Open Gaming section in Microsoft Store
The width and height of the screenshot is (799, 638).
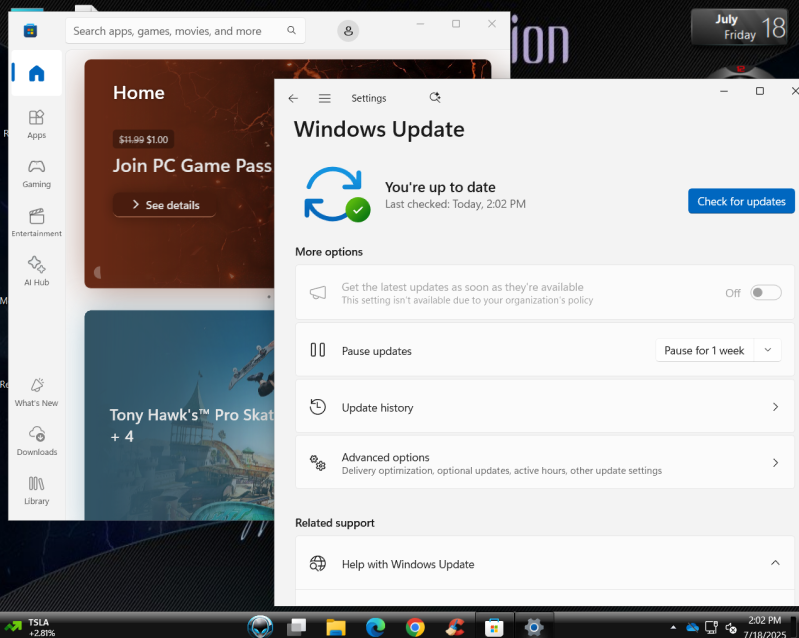click(36, 174)
